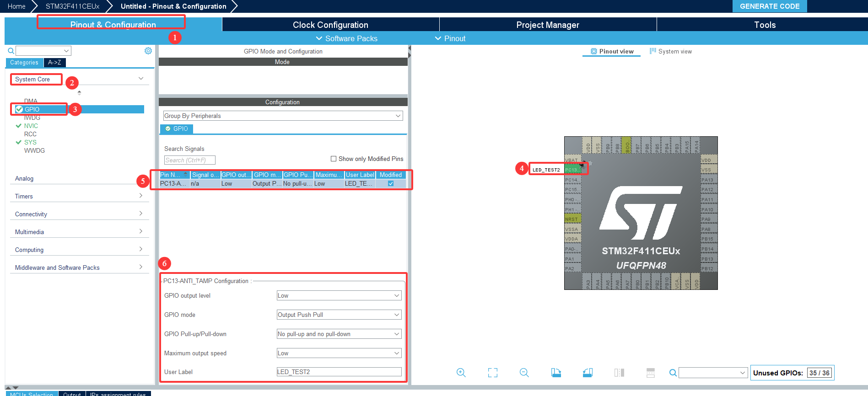Click the PB12 pin on the chip

(709, 268)
